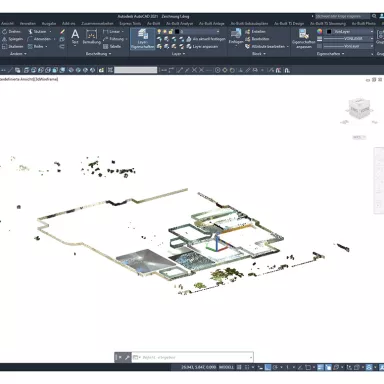Screen dimensions: 384x384
Task: Expand the Eigenschaften panel dropdown
Action: [x=330, y=54]
